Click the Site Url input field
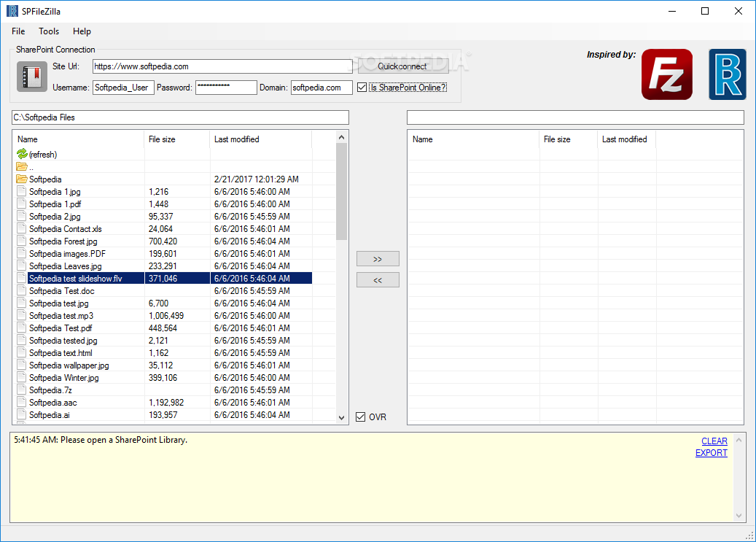Image resolution: width=756 pixels, height=542 pixels. tap(222, 66)
